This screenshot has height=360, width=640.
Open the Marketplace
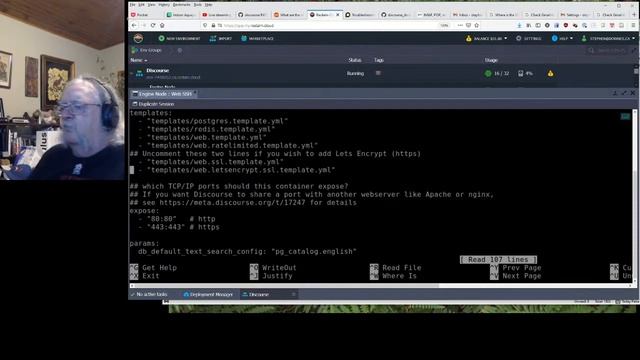(x=257, y=38)
